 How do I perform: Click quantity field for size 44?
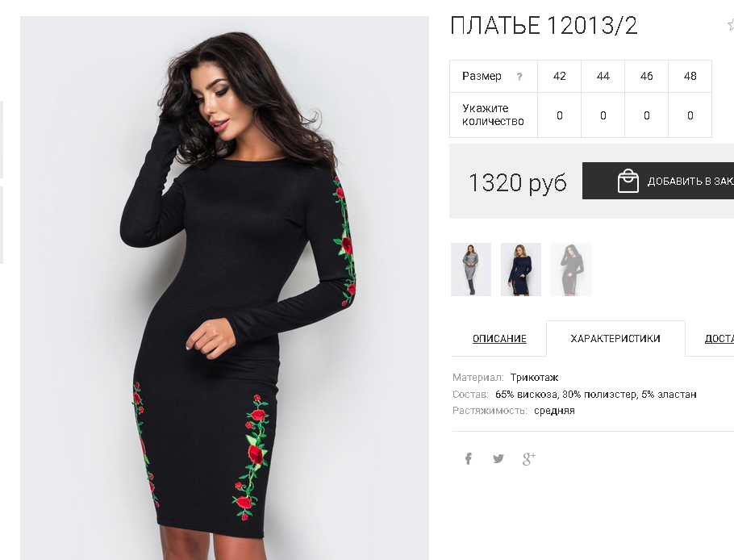[603, 115]
